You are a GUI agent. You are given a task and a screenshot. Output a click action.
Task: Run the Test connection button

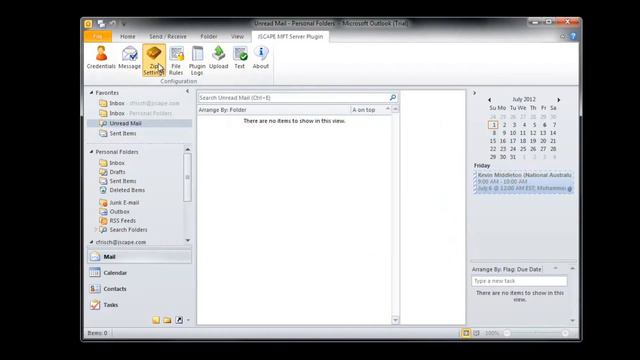(x=240, y=58)
